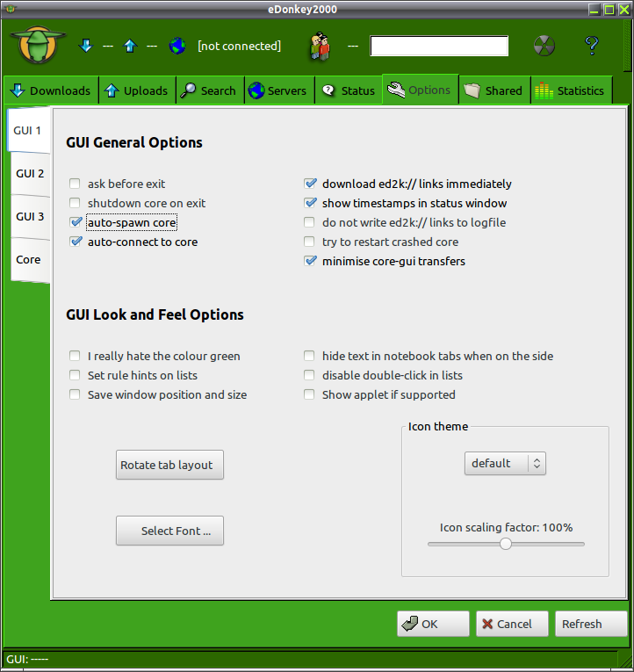The image size is (634, 672).
Task: Open help via the question mark icon
Action: (592, 45)
